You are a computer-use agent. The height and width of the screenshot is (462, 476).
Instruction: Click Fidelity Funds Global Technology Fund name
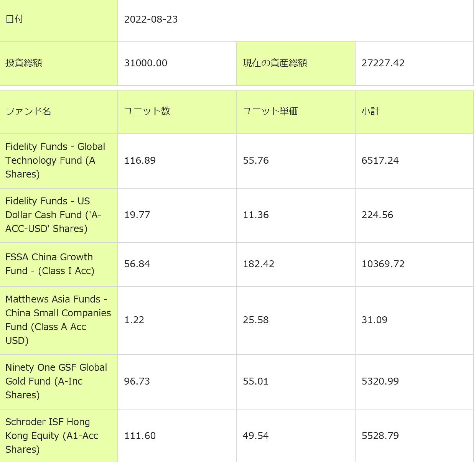tap(55, 161)
